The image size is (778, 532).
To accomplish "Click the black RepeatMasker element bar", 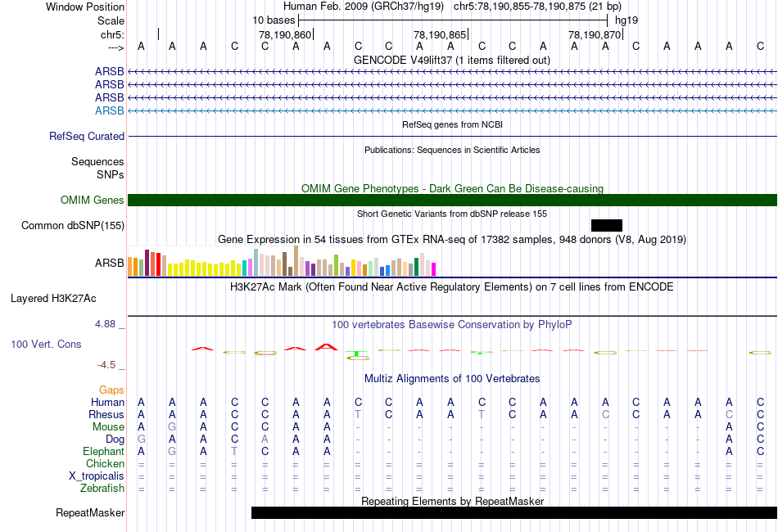I will pyautogui.click(x=514, y=512).
